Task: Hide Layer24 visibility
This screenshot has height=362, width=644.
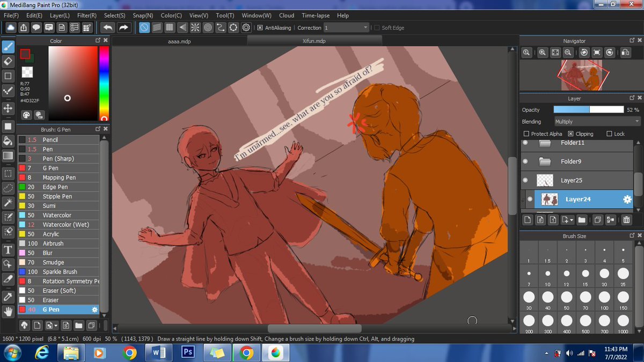Action: pyautogui.click(x=530, y=200)
